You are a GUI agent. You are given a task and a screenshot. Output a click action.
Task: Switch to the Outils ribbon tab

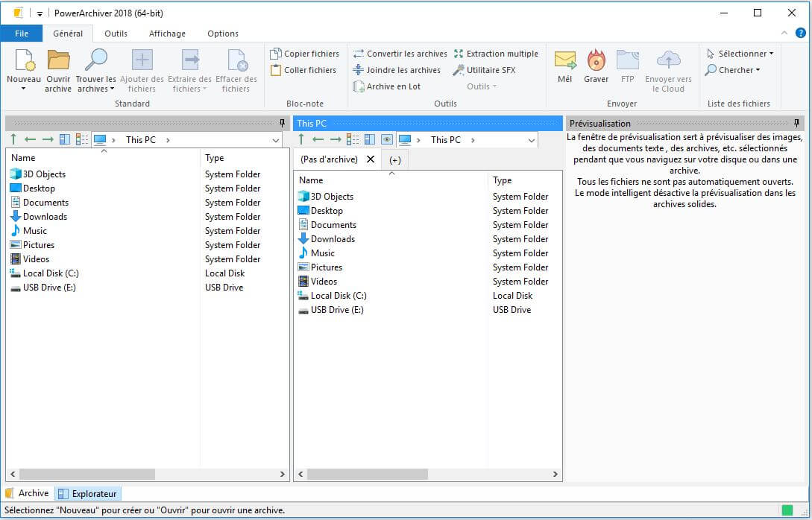tap(116, 34)
